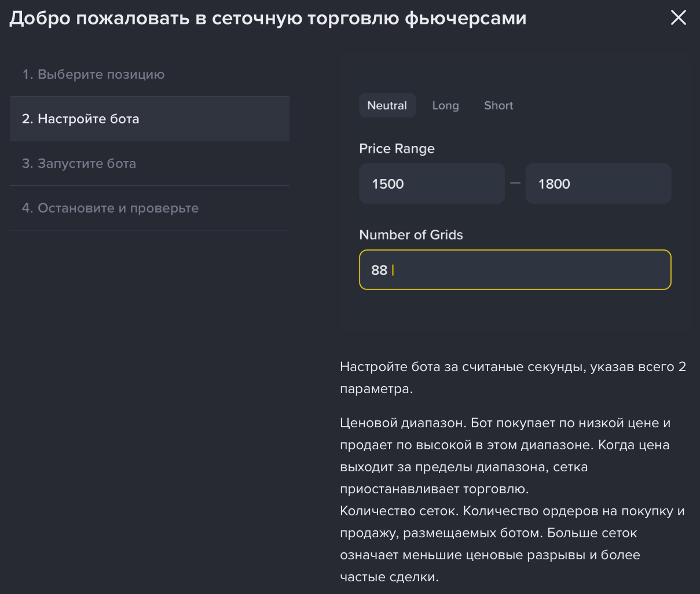Click the settings preview panel area

click(515, 318)
